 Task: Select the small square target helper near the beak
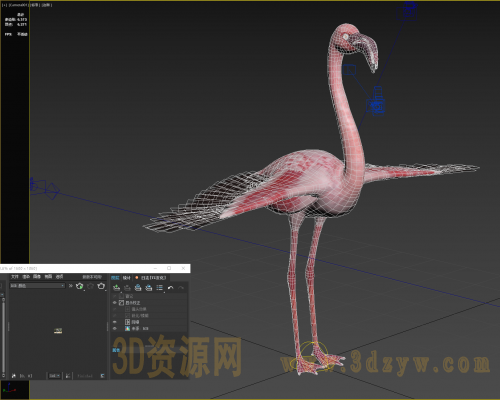click(349, 70)
